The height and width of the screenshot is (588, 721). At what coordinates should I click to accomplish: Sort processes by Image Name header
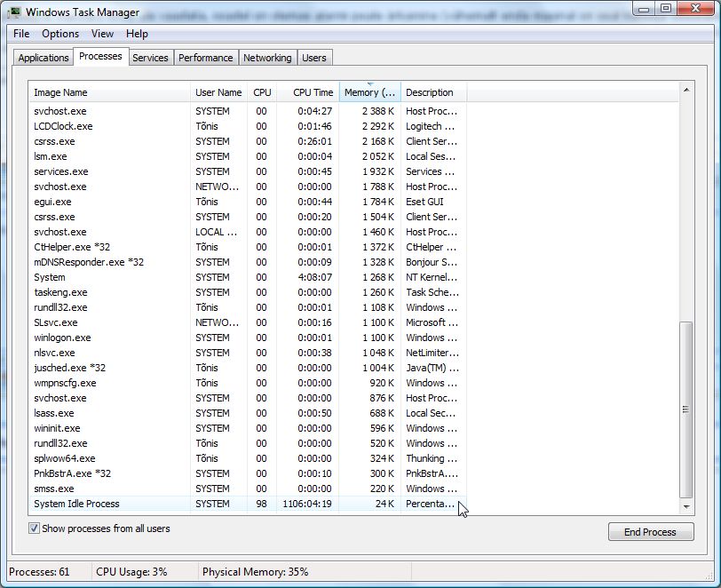tap(60, 92)
